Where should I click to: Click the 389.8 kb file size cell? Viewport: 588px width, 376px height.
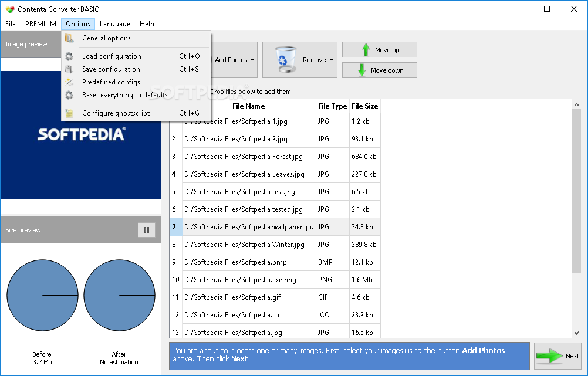point(365,245)
